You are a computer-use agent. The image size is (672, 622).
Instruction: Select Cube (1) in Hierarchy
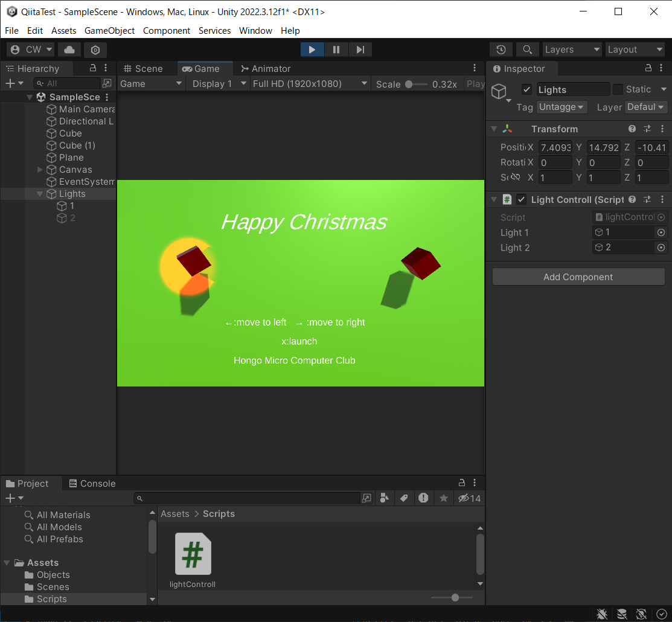pos(77,146)
